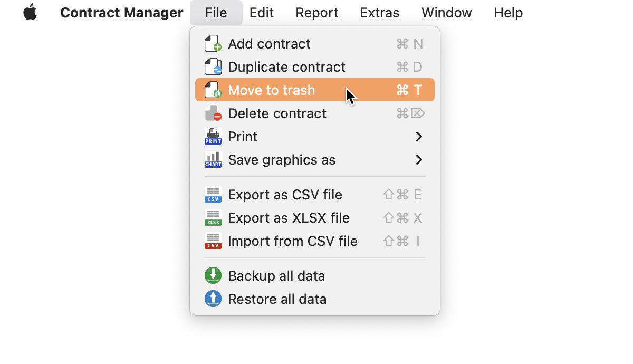
Task: Open the Extras menu
Action: tap(380, 13)
